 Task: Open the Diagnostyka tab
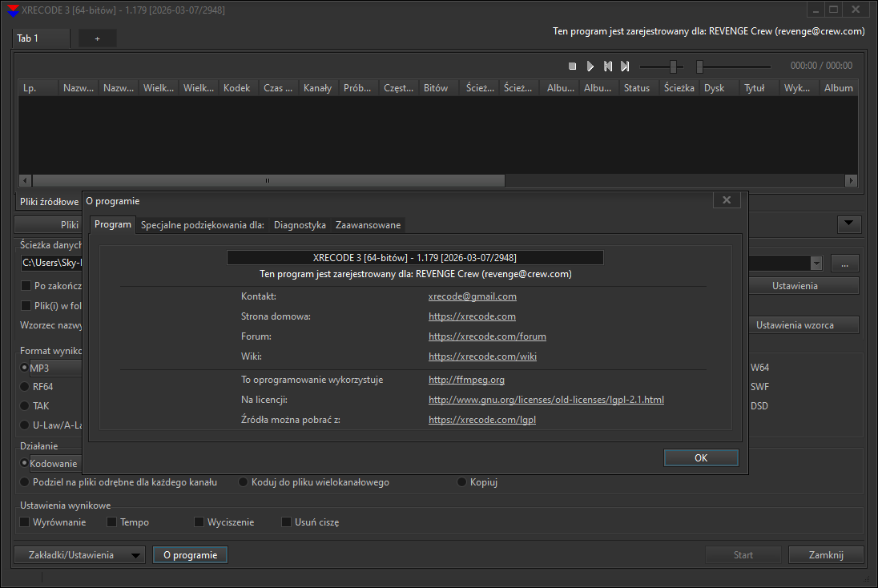pyautogui.click(x=300, y=225)
